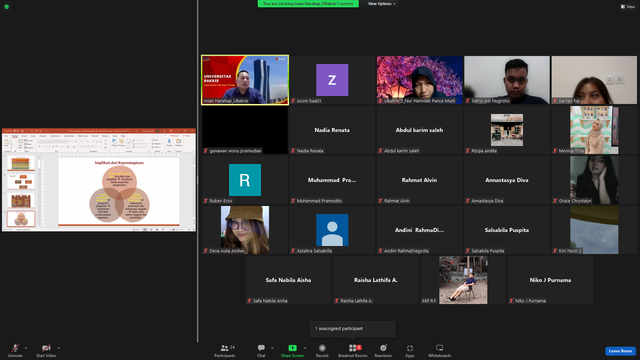Image resolution: width=640 pixels, height=360 pixels.
Task: Open share options caret beside Share Screen
Action: 304,348
